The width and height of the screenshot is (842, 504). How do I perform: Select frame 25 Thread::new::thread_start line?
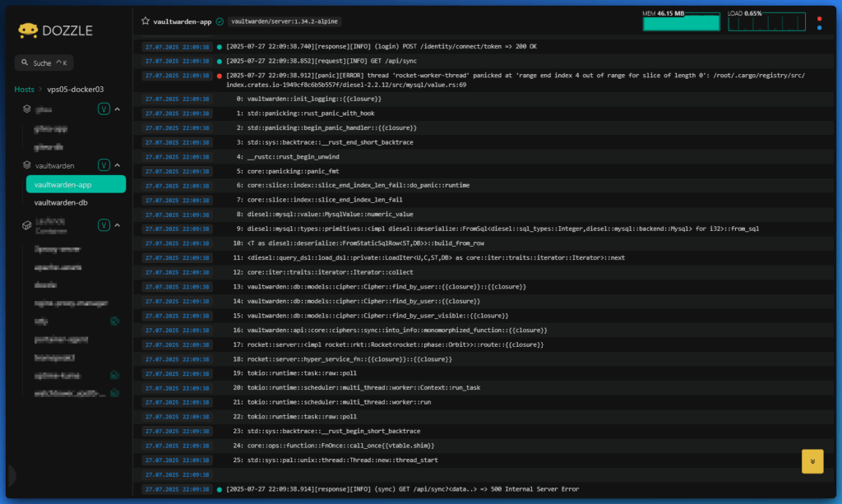click(335, 460)
